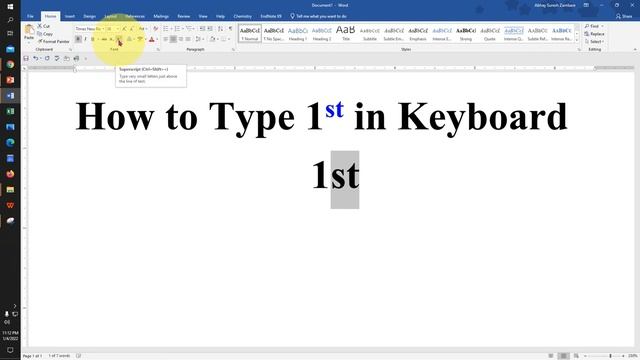The height and width of the screenshot is (360, 640).
Task: Open the Shading color tool
Action: point(213,39)
